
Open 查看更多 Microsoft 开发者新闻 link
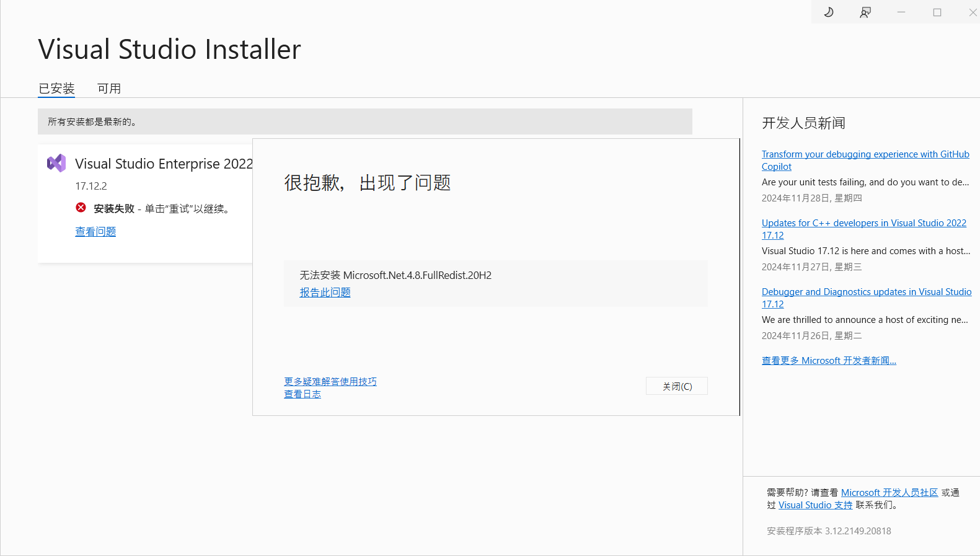coord(829,361)
